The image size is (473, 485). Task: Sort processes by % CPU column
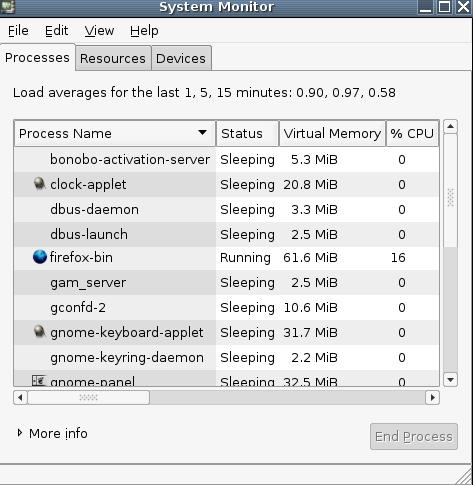(412, 134)
